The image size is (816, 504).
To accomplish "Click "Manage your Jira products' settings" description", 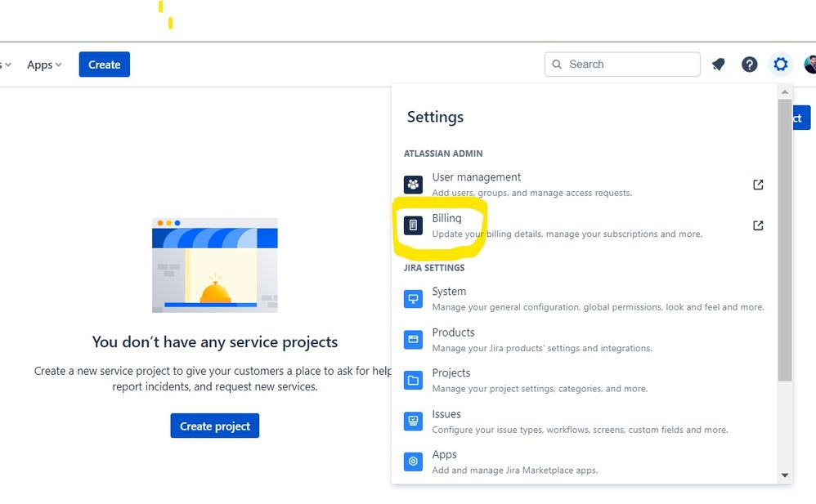I will pyautogui.click(x=542, y=348).
